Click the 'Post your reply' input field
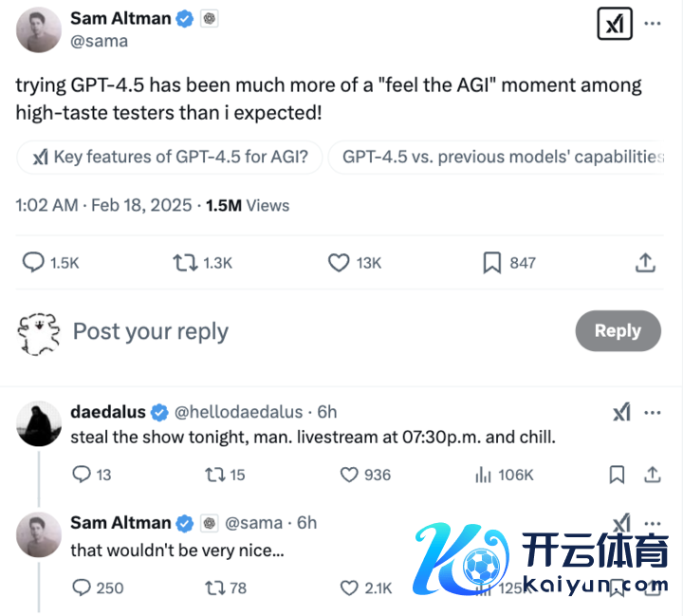The width and height of the screenshot is (683, 616). (285, 331)
